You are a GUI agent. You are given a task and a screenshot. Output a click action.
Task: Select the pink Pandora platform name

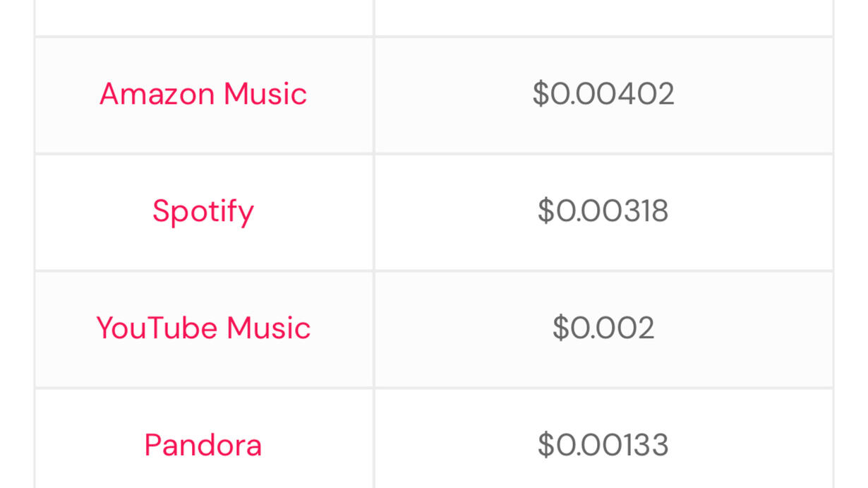(x=203, y=446)
